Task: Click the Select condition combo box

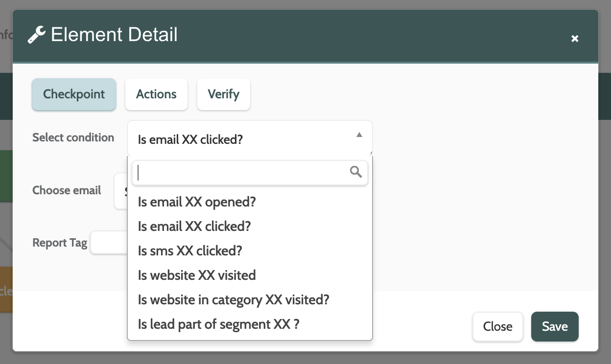Action: [x=245, y=139]
